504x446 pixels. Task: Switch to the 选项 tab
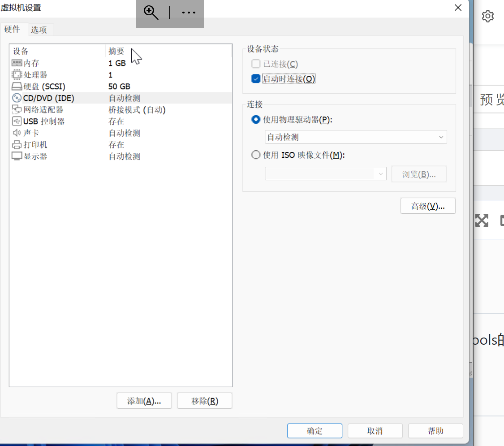[39, 30]
